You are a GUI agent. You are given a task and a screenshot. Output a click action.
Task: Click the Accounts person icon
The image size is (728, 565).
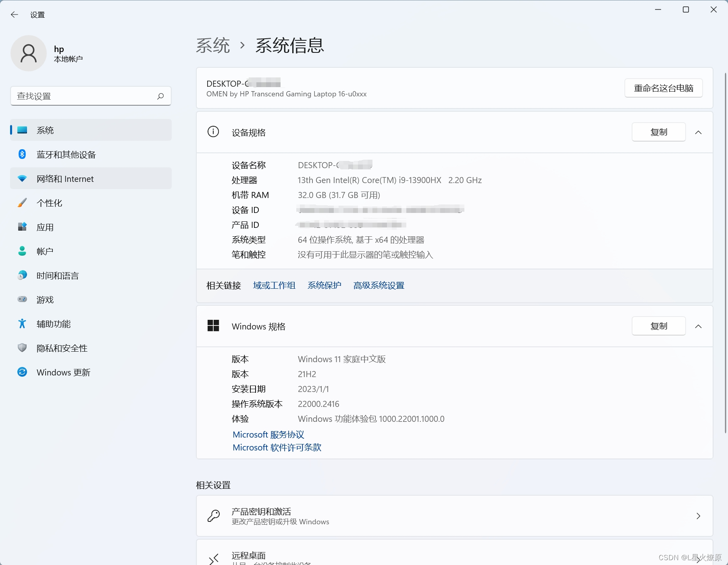[x=22, y=251]
